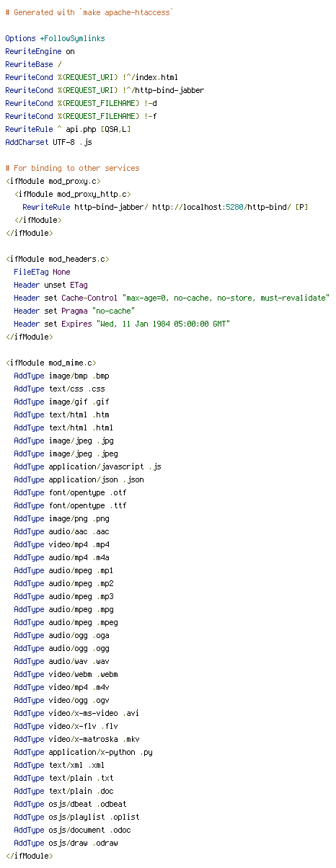Click "AddType video/mp4 .m4v" line
336x868 pixels.
click(61, 687)
